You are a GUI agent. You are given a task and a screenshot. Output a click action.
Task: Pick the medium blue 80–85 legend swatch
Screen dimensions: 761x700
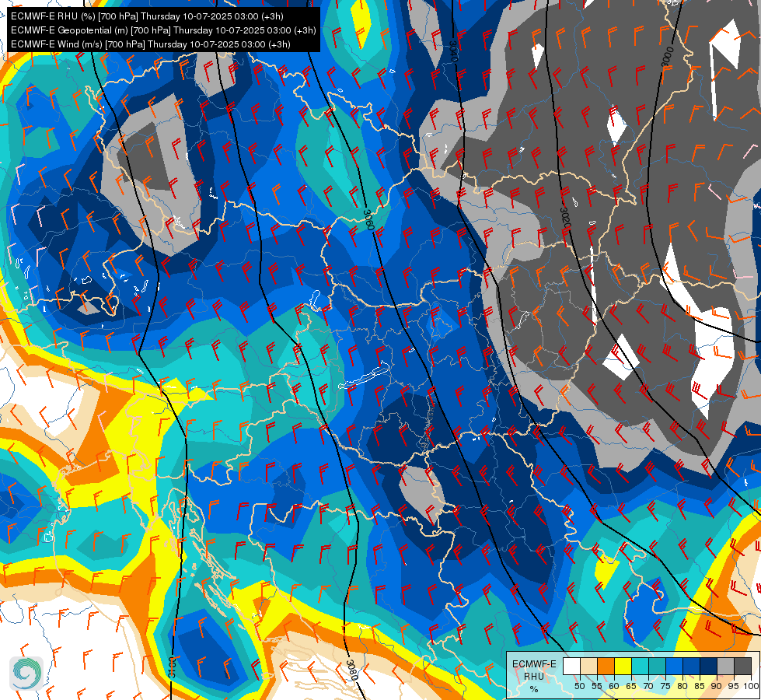(692, 666)
